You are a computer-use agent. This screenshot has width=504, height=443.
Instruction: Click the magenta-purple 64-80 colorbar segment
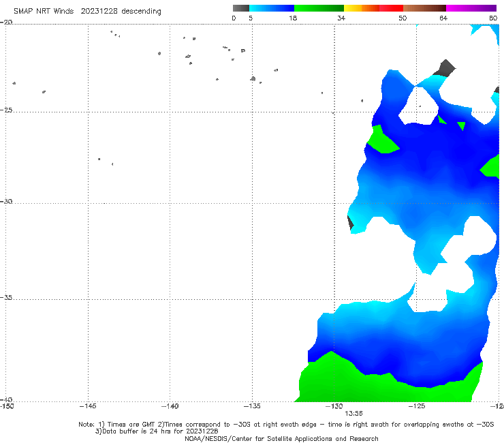[471, 8]
